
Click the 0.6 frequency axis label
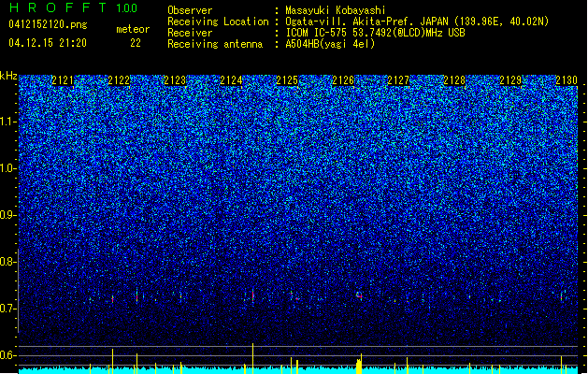(7, 355)
